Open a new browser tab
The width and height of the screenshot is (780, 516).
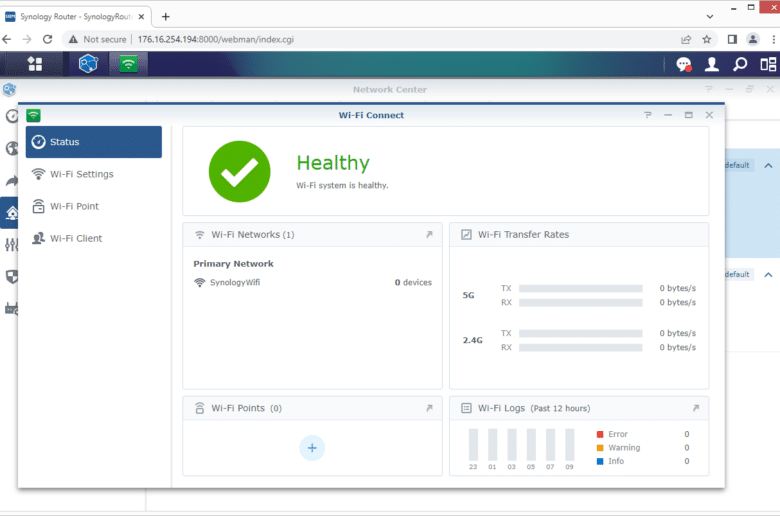pos(166,17)
